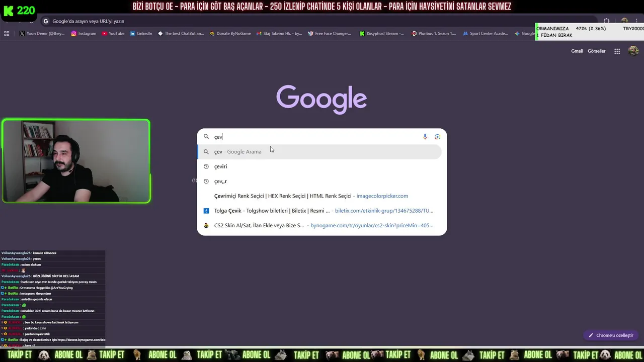Screen dimensions: 644x362
Task: Open Google Lens image search icon
Action: click(437, 137)
